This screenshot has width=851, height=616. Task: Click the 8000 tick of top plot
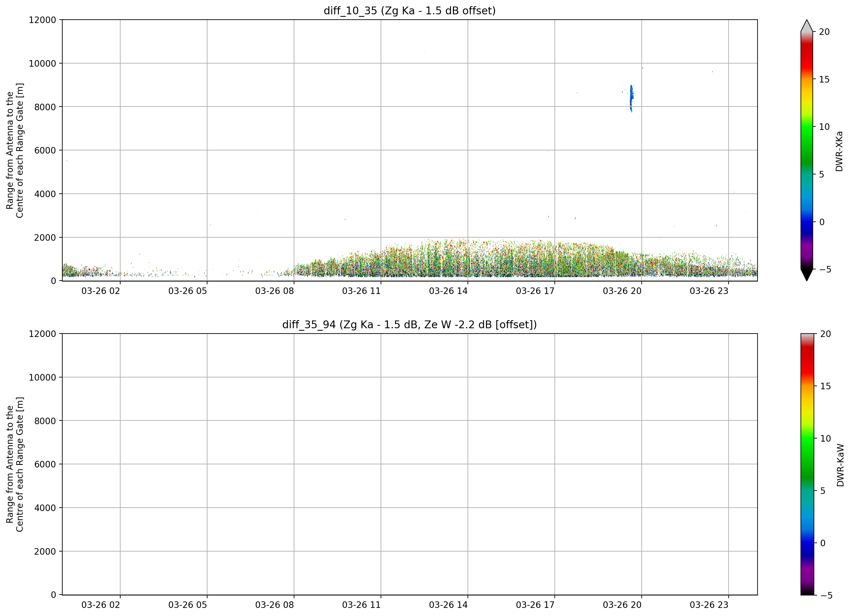tap(45, 107)
